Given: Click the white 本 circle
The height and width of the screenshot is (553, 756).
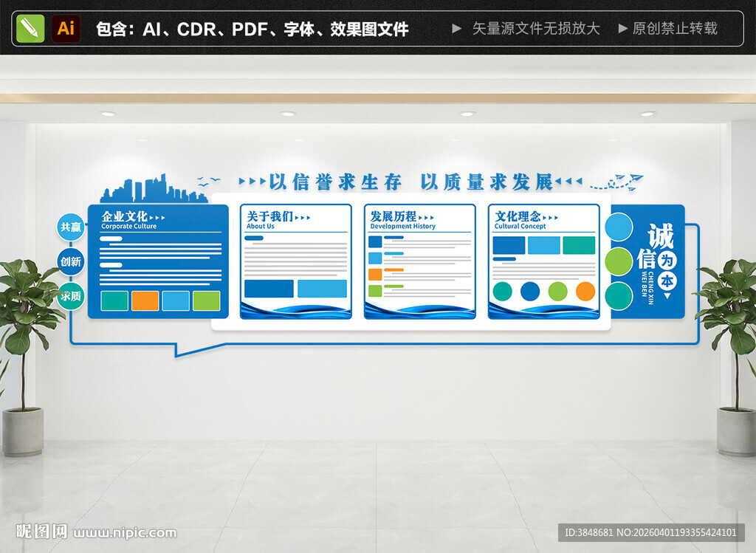Looking at the screenshot, I should click(667, 281).
